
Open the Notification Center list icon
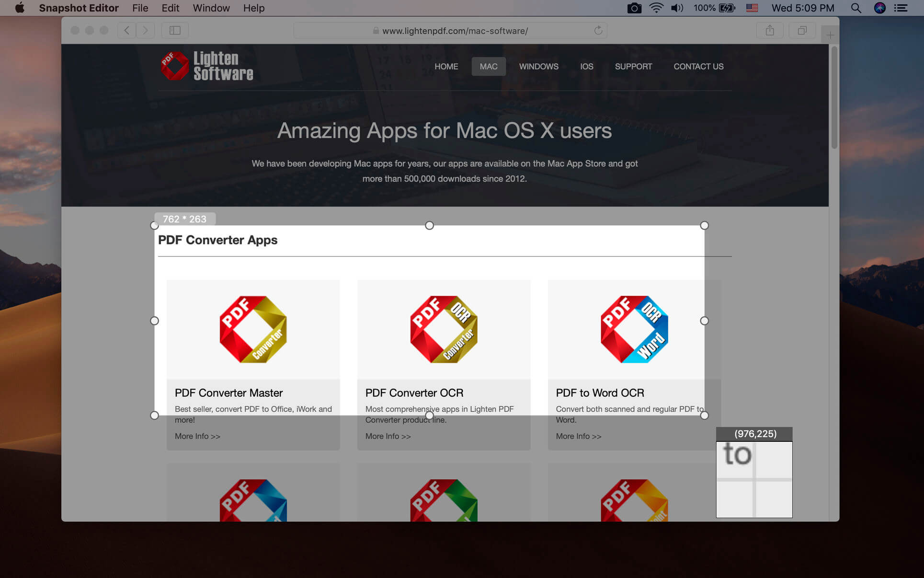901,8
